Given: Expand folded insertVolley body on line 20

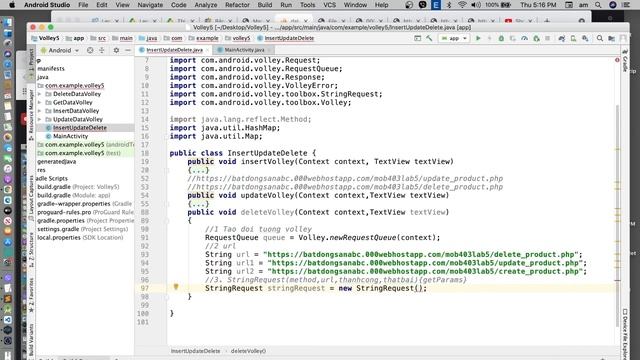Looking at the screenshot, I should click(x=198, y=170).
